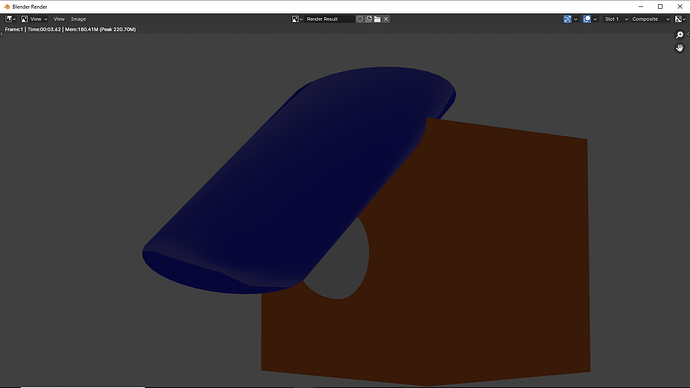Toggle the overlays display icon

(587, 19)
